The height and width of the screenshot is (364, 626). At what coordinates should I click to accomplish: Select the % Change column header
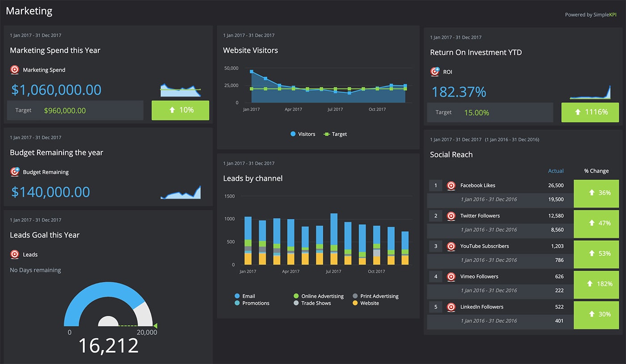click(x=596, y=171)
